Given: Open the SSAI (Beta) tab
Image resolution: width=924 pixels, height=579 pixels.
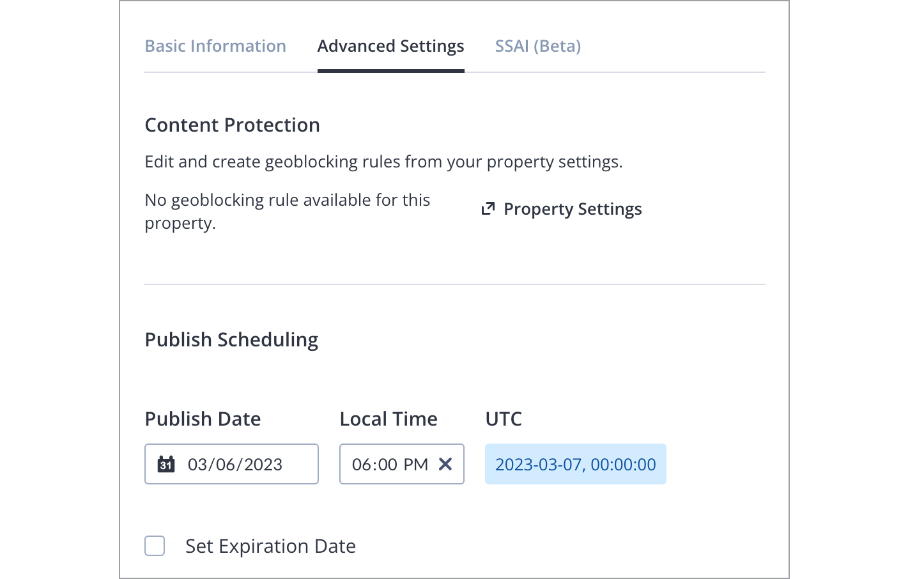Looking at the screenshot, I should coord(538,46).
